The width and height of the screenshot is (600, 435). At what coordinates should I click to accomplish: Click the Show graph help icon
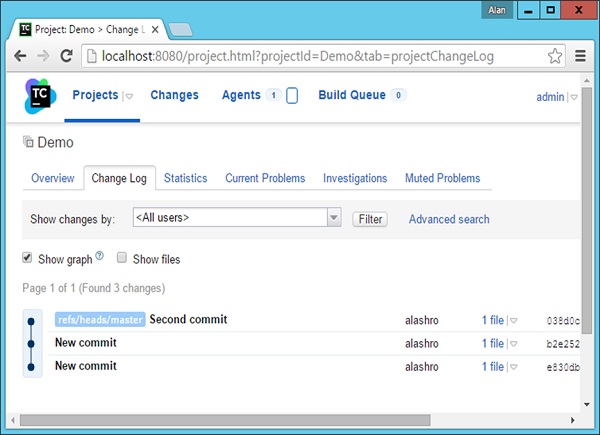pos(100,257)
